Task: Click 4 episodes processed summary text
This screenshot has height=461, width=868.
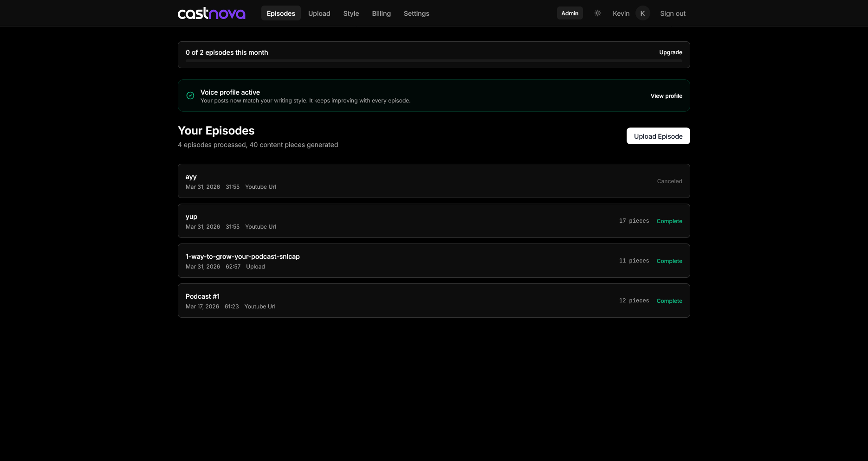Action: coord(258,145)
